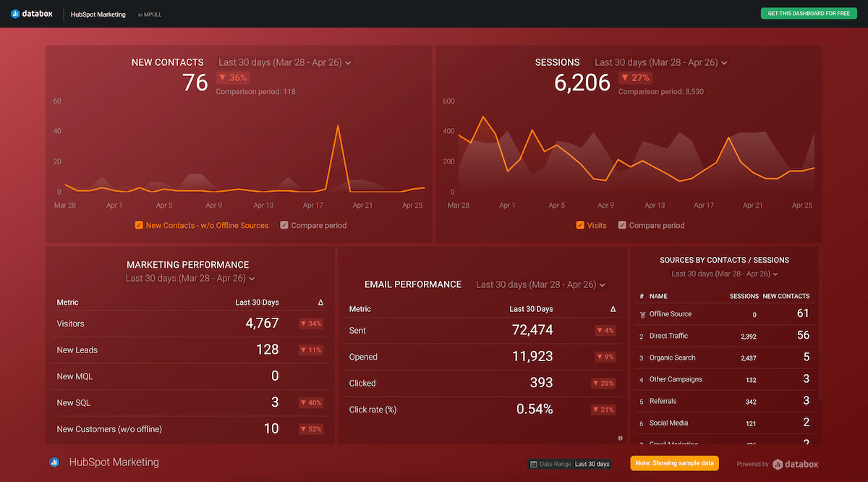Click the HubSpot Marketing footer logo icon

pos(54,462)
